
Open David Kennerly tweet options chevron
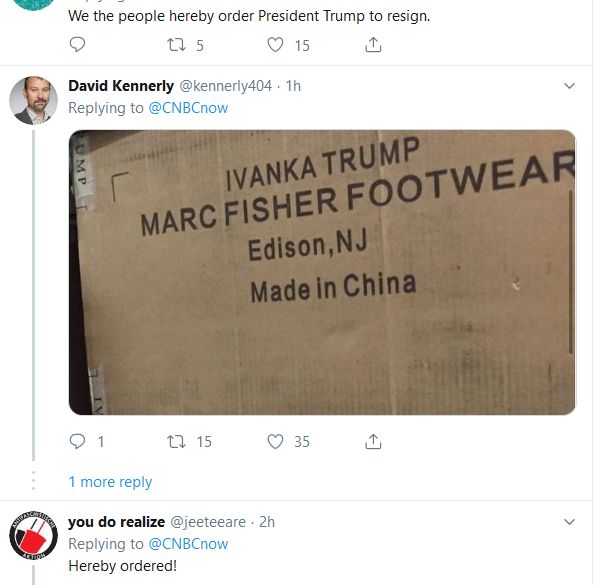coord(569,86)
